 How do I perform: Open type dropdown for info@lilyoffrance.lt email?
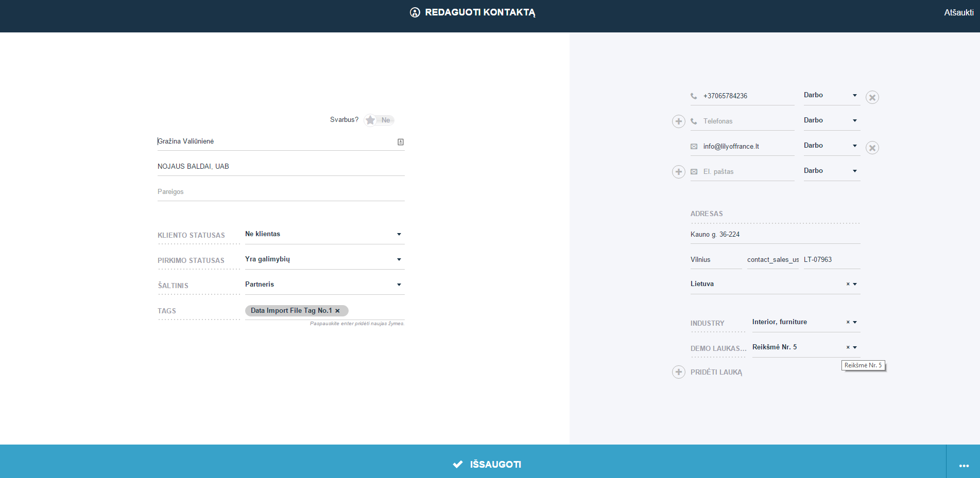pos(832,146)
